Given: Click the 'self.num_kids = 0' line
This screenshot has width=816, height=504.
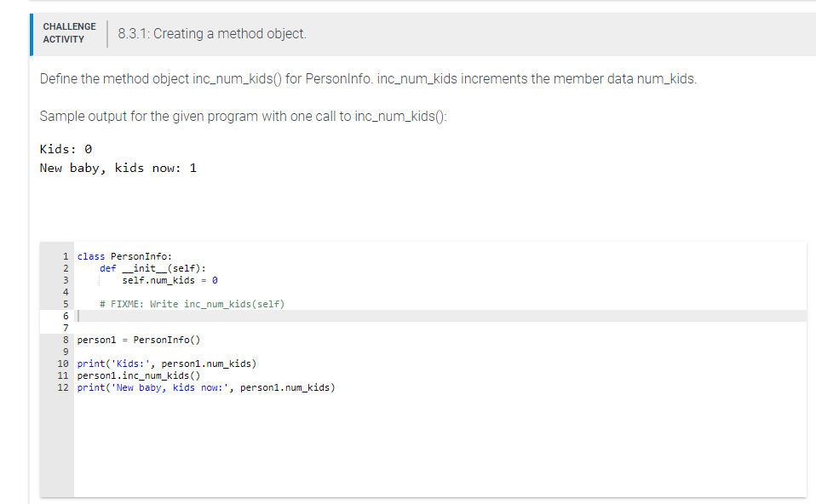Looking at the screenshot, I should [170, 280].
